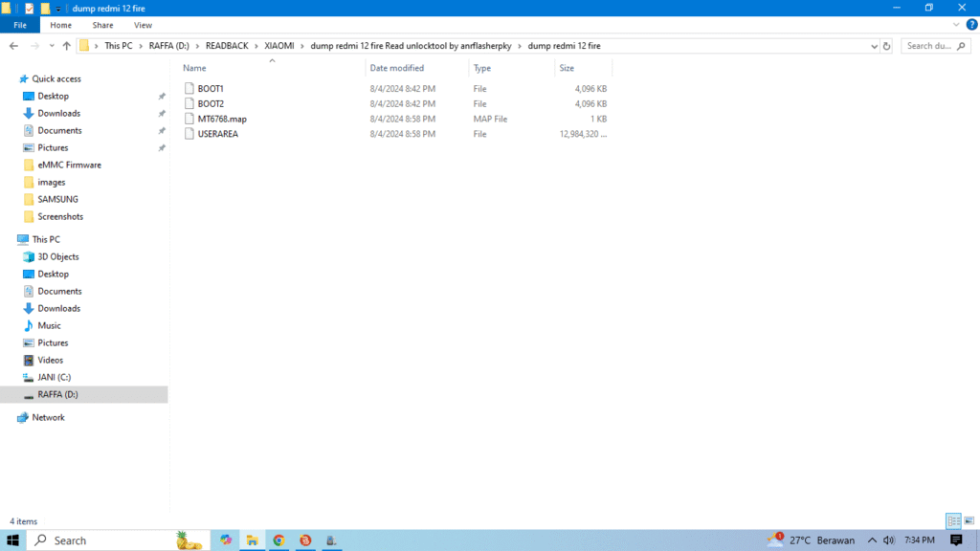Open 3D Objects under This PC
The height and width of the screenshot is (551, 980).
[x=58, y=256]
